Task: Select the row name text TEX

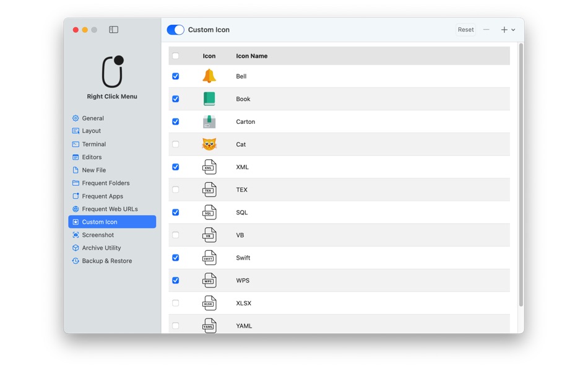Action: 242,190
